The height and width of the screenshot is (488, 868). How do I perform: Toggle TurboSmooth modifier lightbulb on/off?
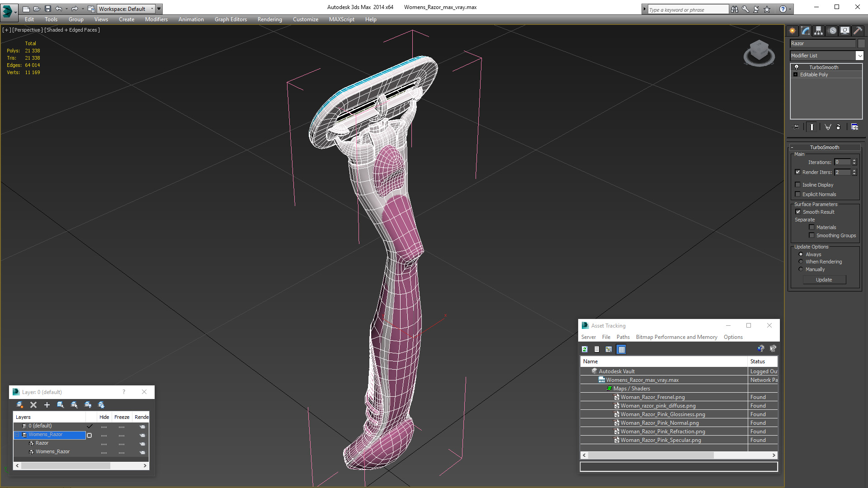click(x=797, y=67)
